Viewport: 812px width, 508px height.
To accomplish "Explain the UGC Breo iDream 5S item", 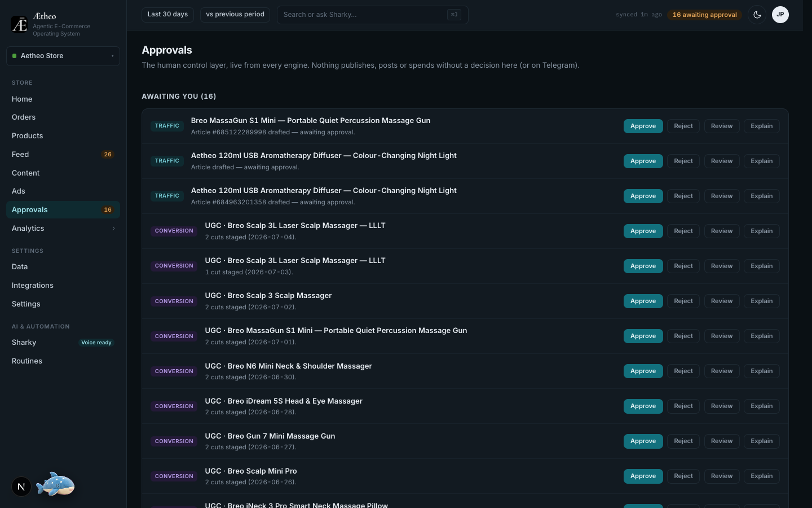I will (x=761, y=406).
